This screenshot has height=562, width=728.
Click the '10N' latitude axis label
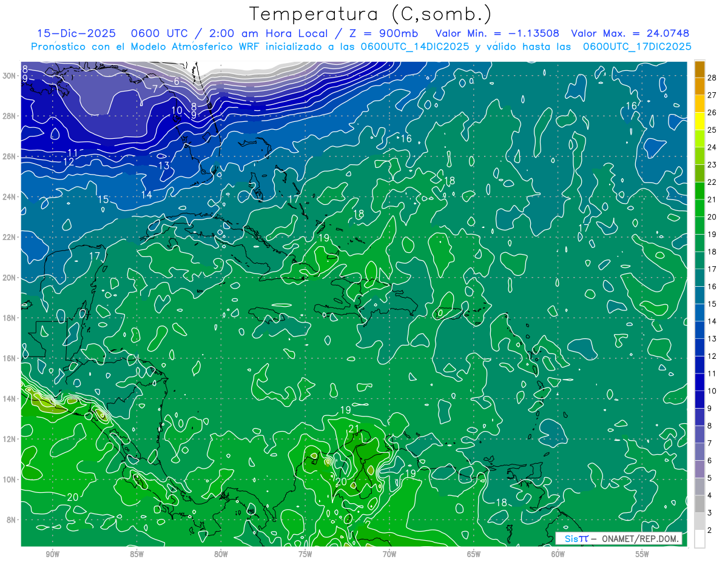point(10,479)
